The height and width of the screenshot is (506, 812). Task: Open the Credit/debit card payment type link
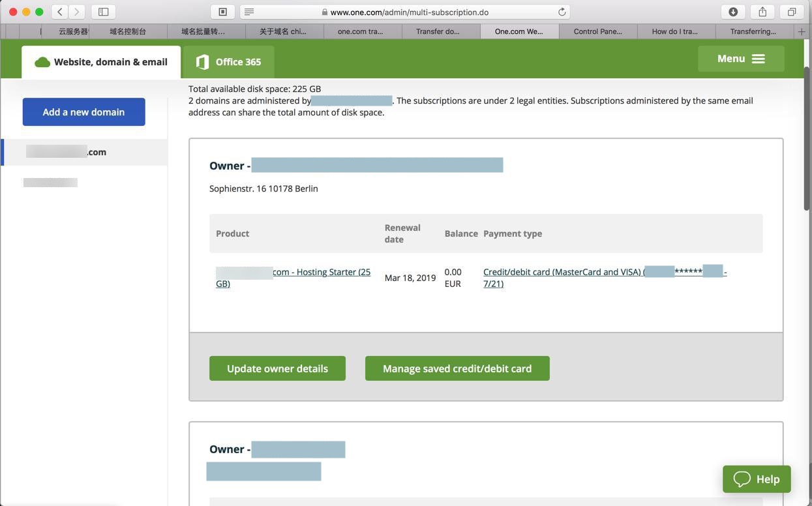[562, 273]
